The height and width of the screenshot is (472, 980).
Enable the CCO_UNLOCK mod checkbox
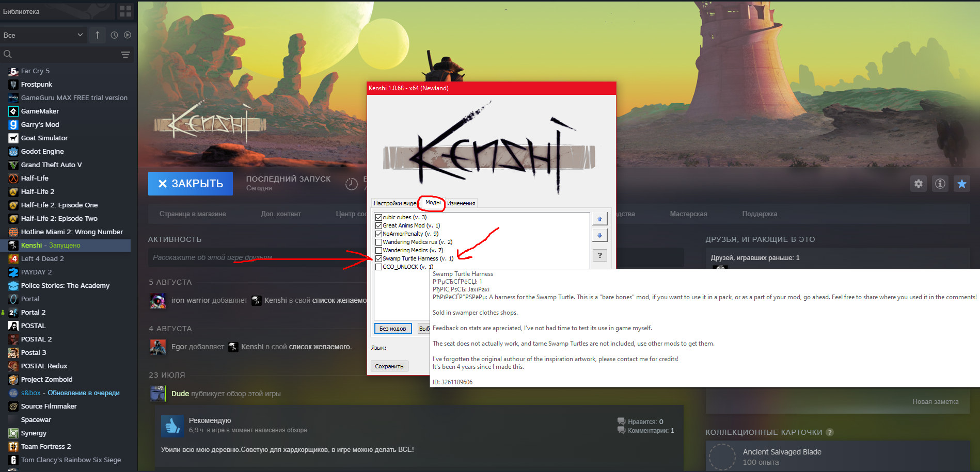click(378, 267)
